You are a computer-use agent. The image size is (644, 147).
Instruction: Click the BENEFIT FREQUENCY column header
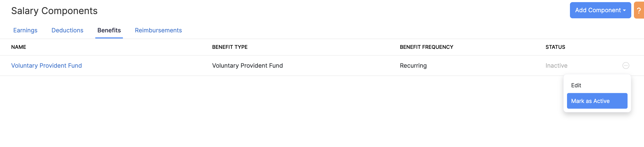426,47
